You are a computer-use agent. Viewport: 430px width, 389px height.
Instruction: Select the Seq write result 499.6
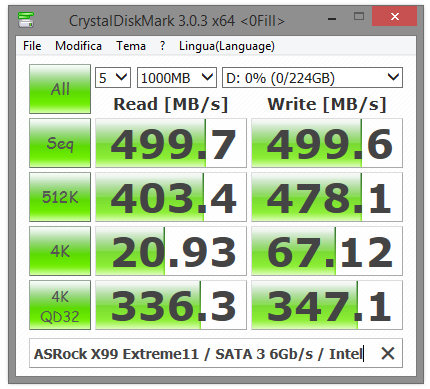point(327,143)
